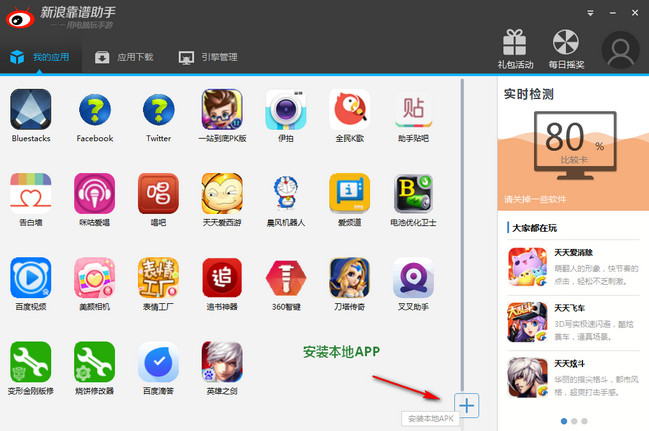
Task: Switch to 我的应用 tab
Action: pos(40,57)
